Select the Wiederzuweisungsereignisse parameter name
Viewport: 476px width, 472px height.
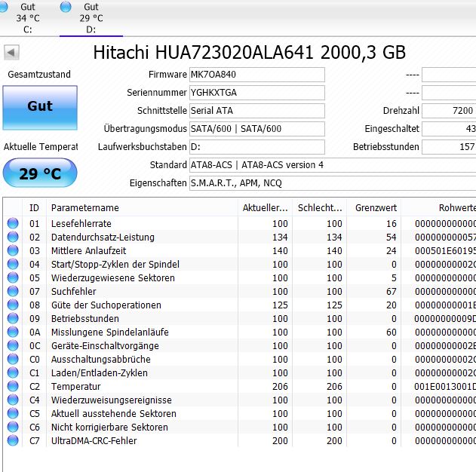(x=112, y=400)
